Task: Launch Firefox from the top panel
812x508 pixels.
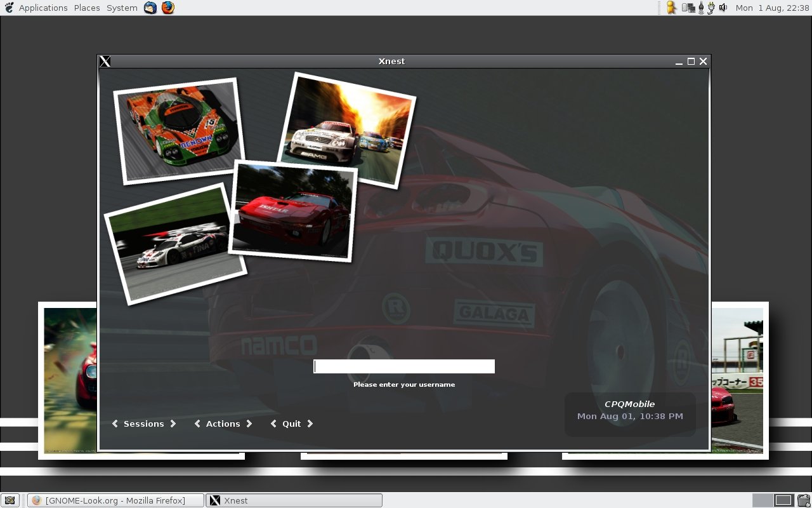Action: click(167, 8)
